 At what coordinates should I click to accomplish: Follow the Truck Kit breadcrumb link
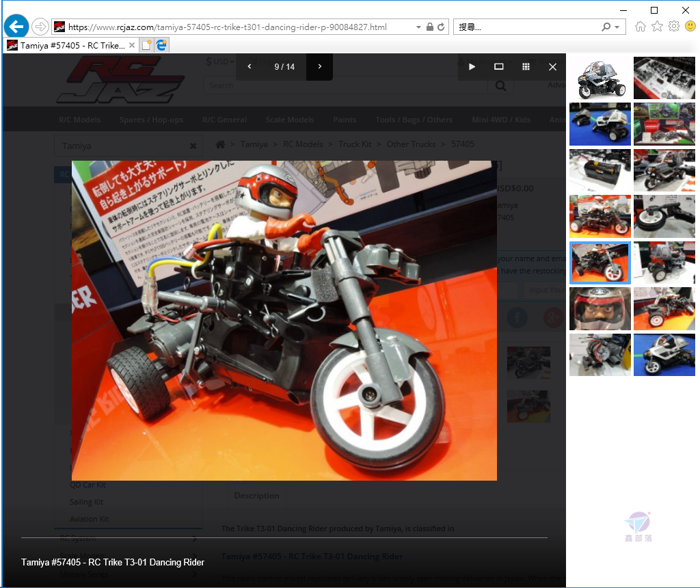pyautogui.click(x=355, y=144)
